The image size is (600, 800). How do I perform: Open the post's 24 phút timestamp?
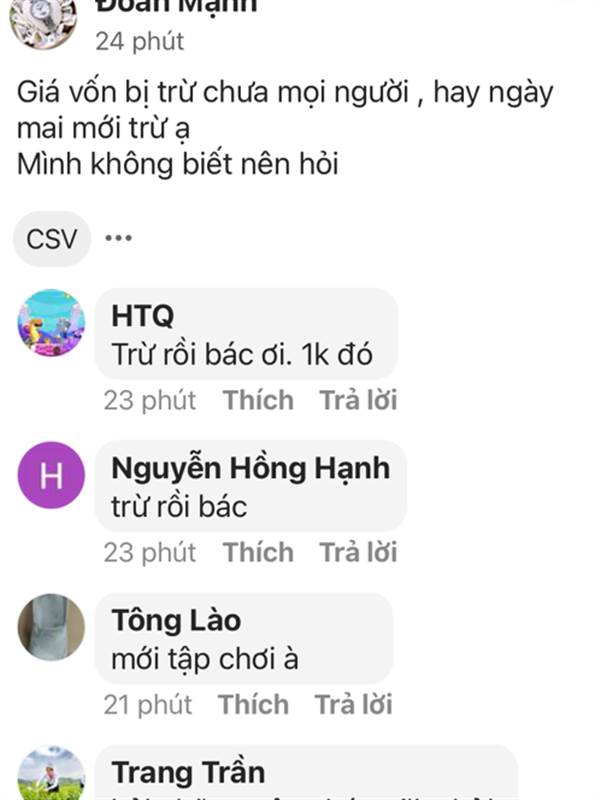click(139, 42)
